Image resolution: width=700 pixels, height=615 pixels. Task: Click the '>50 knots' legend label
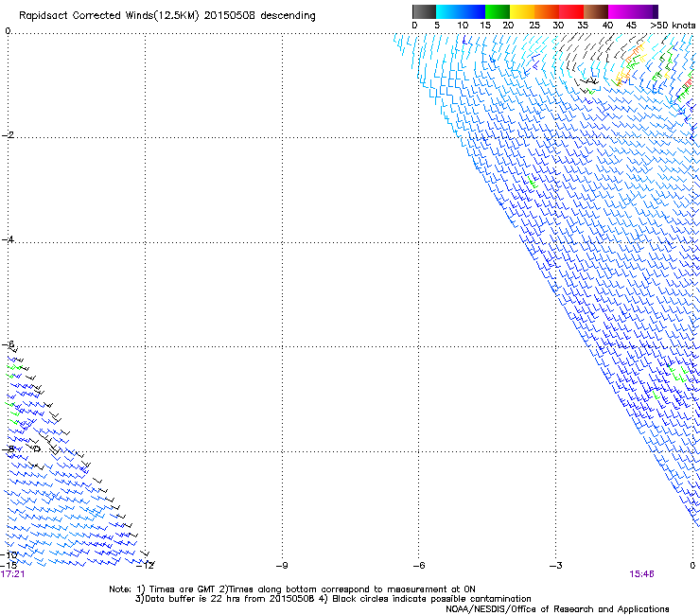click(x=673, y=26)
